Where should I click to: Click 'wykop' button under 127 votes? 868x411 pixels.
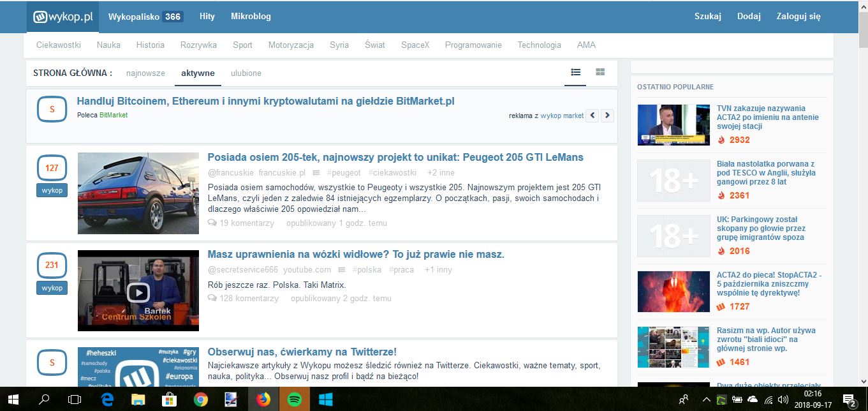point(52,190)
